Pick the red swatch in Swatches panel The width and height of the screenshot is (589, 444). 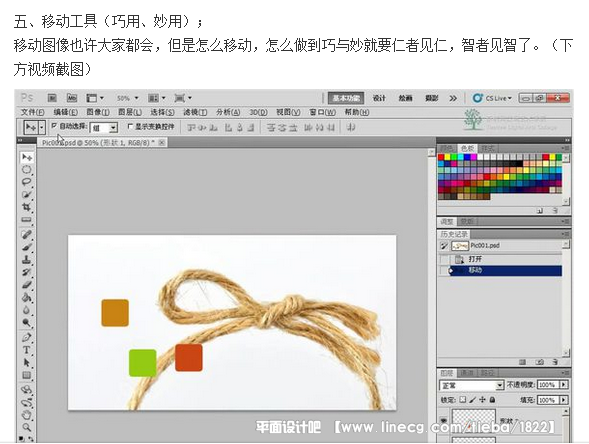pos(441,157)
